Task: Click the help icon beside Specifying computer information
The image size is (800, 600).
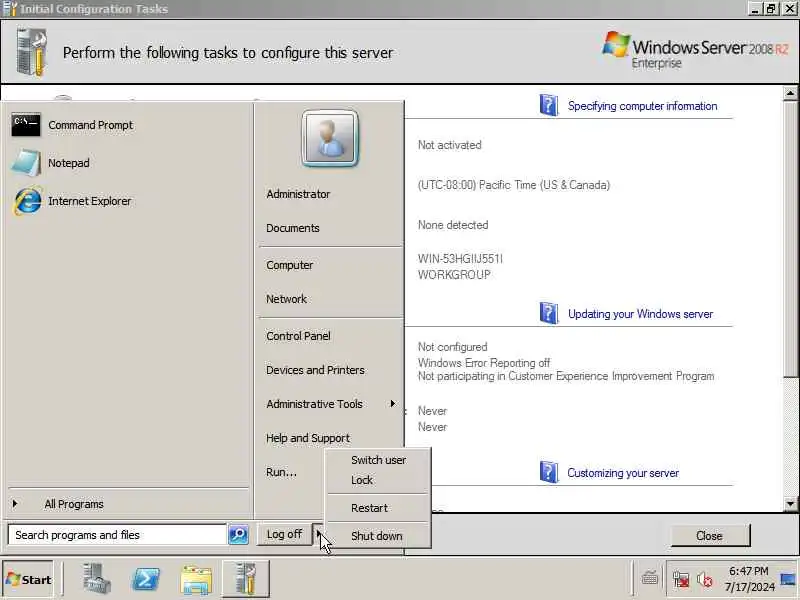Action: coord(548,105)
